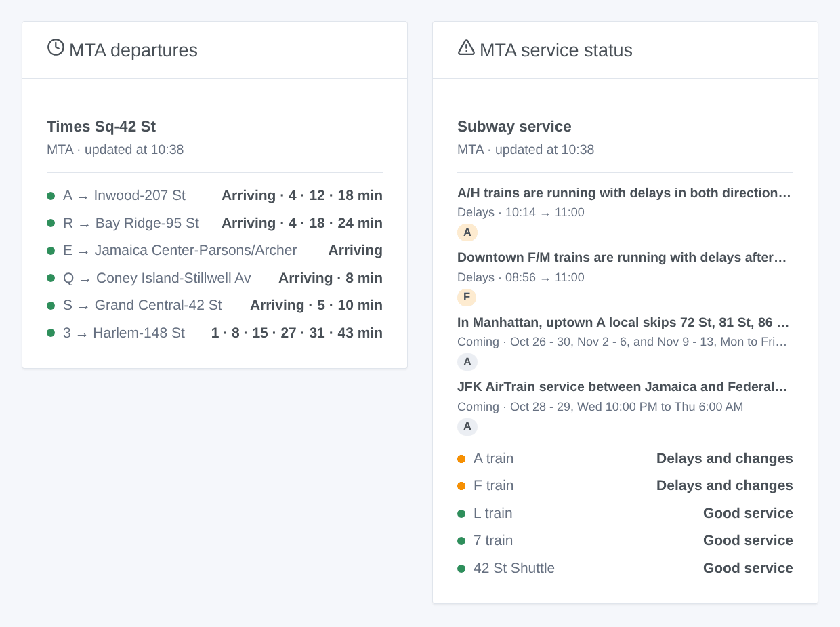This screenshot has height=627, width=840.
Task: Click the Times Sq-42 St station heading
Action: [102, 127]
